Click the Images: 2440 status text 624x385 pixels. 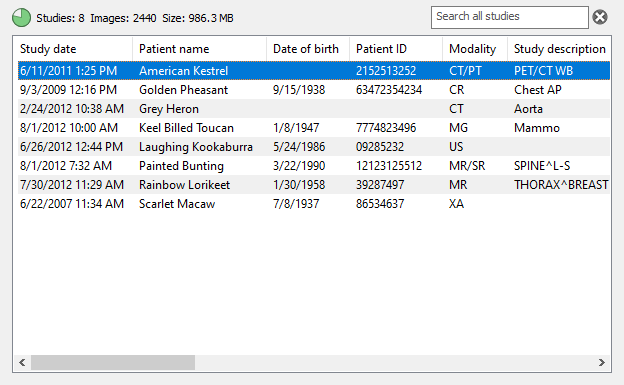tap(123, 18)
